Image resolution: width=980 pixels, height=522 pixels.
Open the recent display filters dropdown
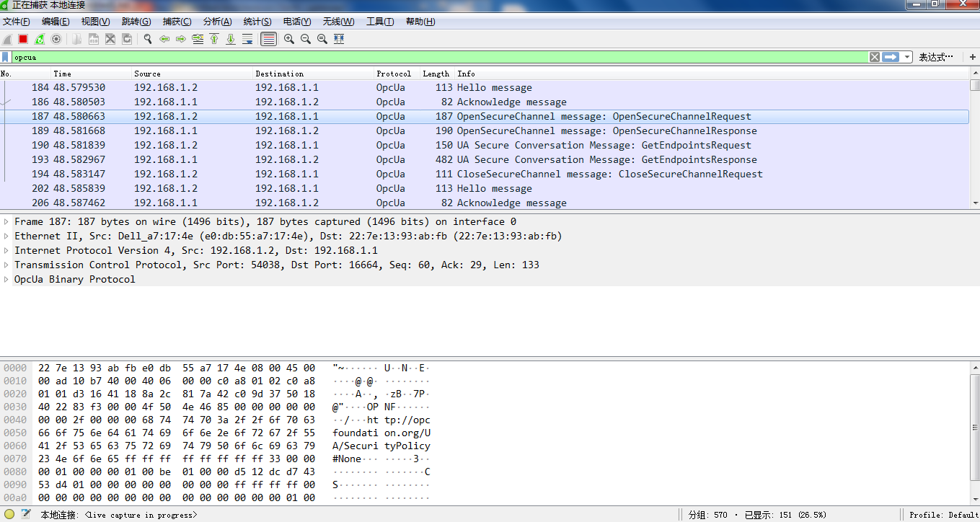[907, 57]
